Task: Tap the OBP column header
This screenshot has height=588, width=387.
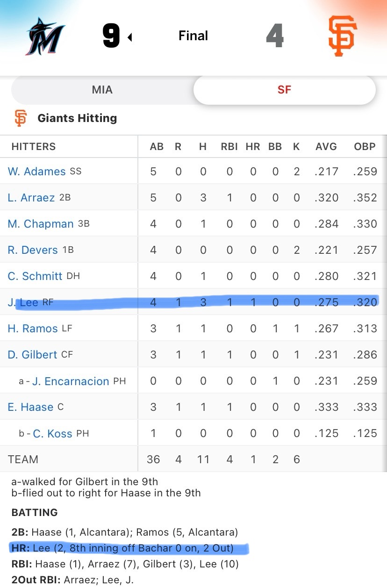Action: (365, 146)
